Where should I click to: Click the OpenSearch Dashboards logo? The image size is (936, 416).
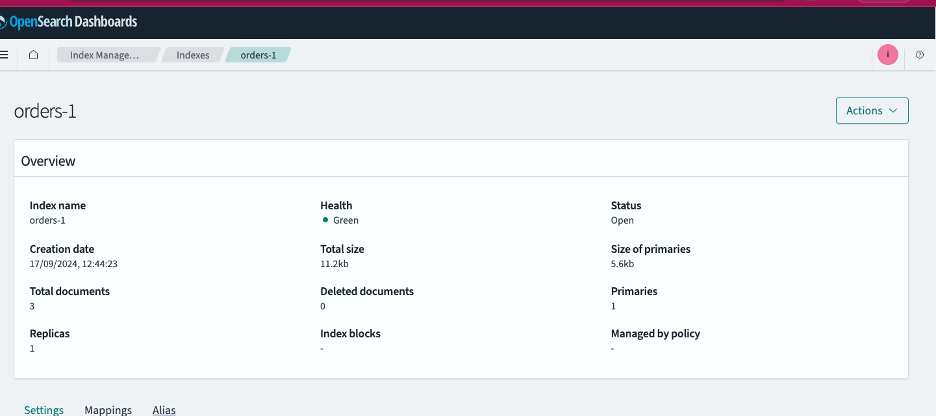pos(69,21)
